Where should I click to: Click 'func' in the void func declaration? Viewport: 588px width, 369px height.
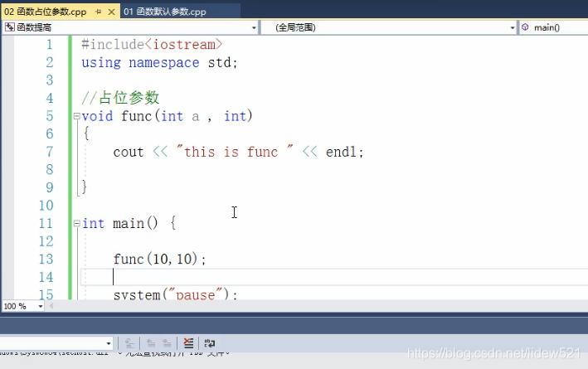pyautogui.click(x=136, y=116)
